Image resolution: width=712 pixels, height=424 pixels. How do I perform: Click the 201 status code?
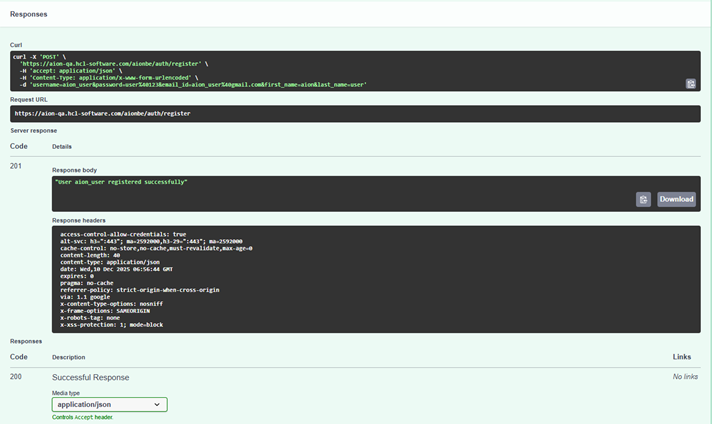pos(16,166)
